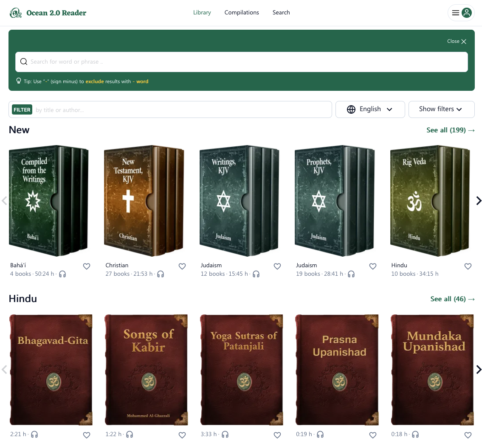Click the right carousel chevron in the New row
This screenshot has height=448, width=482.
coord(479,201)
